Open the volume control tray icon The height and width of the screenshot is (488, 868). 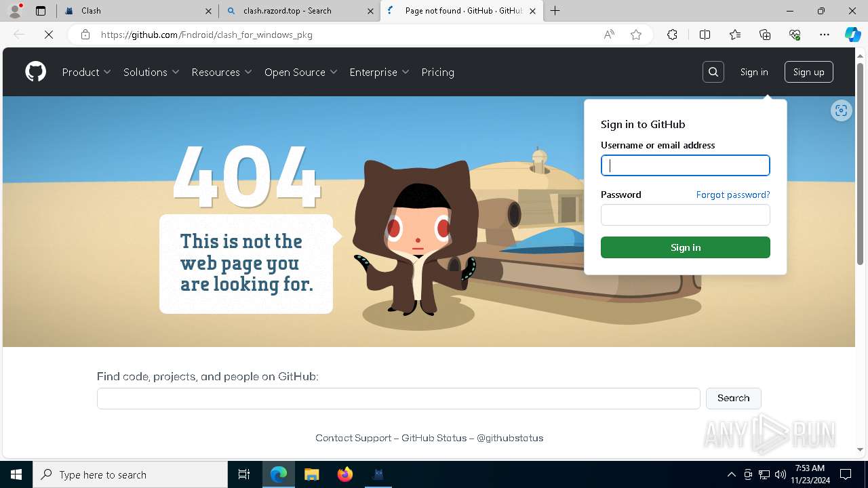point(781,474)
